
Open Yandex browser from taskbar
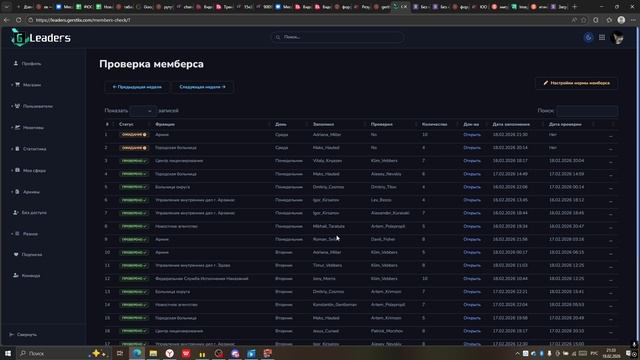point(169,353)
